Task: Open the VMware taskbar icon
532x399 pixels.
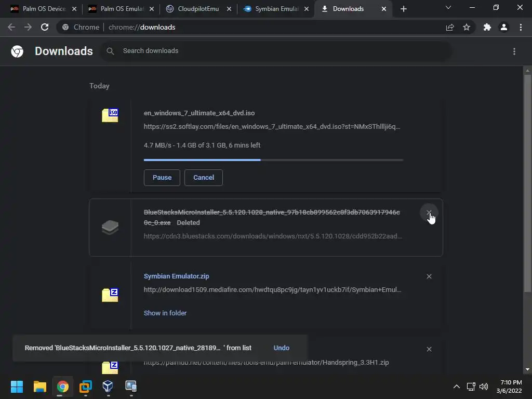Action: tap(86, 387)
